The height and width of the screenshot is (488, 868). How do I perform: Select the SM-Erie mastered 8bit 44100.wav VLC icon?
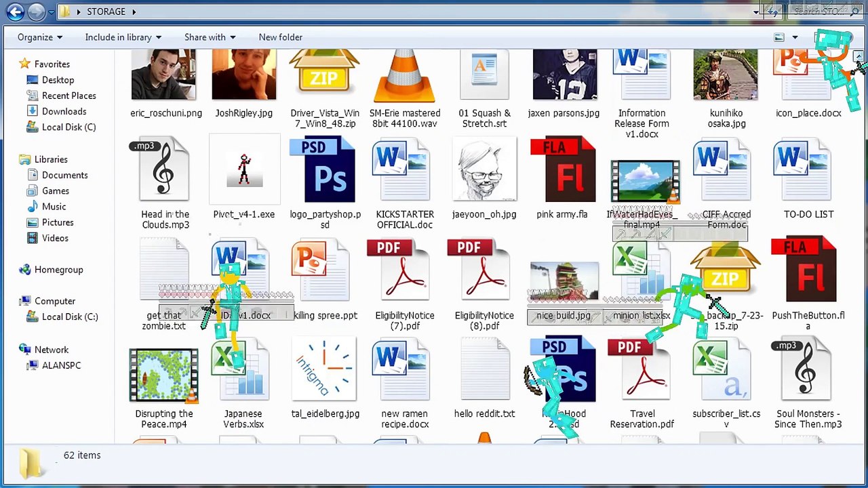[x=405, y=76]
